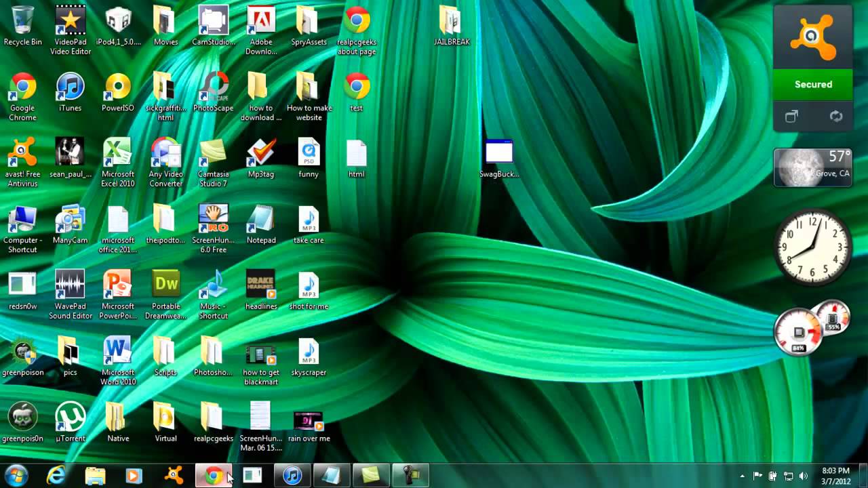
Task: Select the skyscraper MP3 file
Action: click(309, 357)
